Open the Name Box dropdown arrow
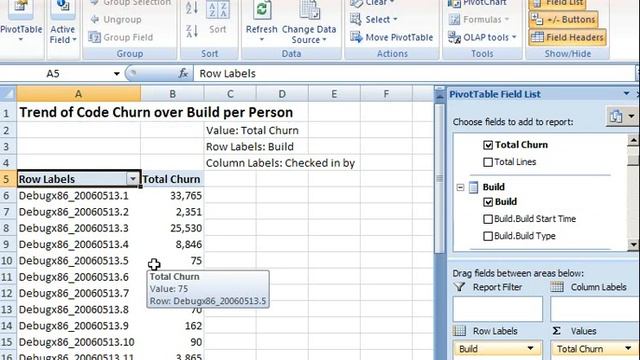Viewport: 640px width, 360px height. tap(117, 74)
